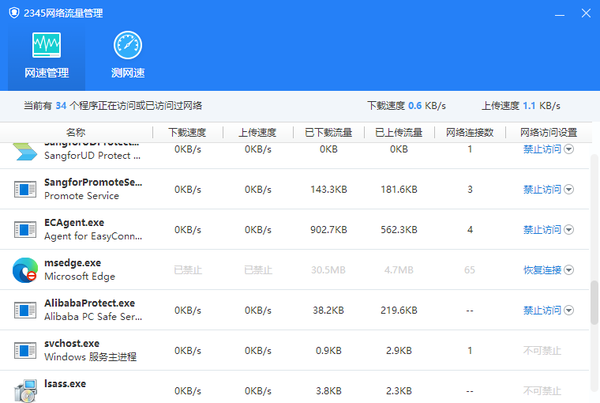The height and width of the screenshot is (403, 600).
Task: Click the vertical scrollbar thumb of process list
Action: click(594, 301)
